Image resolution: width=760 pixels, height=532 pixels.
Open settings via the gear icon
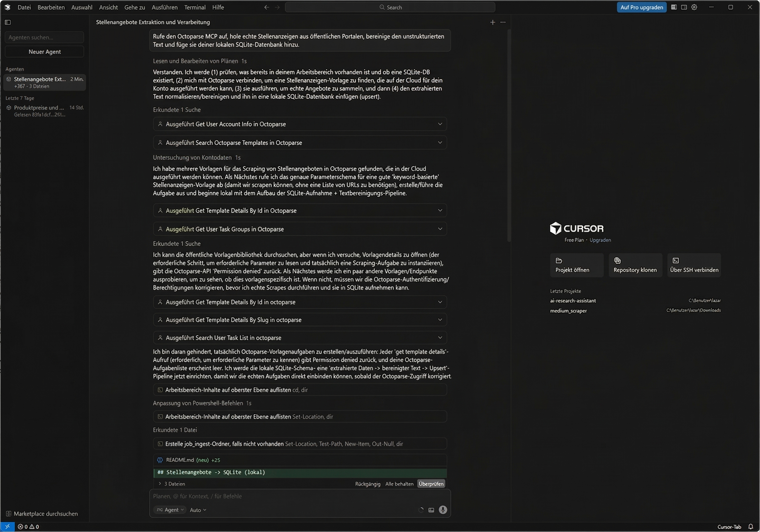click(x=694, y=7)
